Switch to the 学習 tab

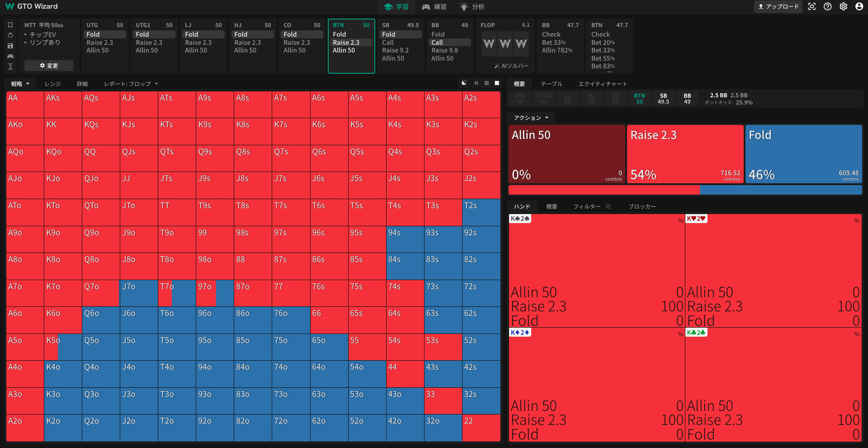tap(396, 7)
